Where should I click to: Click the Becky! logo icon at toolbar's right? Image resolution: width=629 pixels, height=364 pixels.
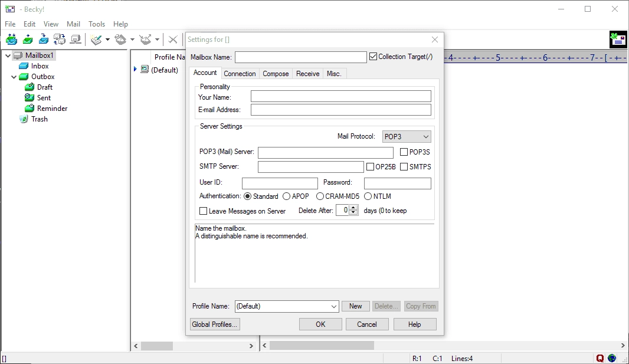618,40
